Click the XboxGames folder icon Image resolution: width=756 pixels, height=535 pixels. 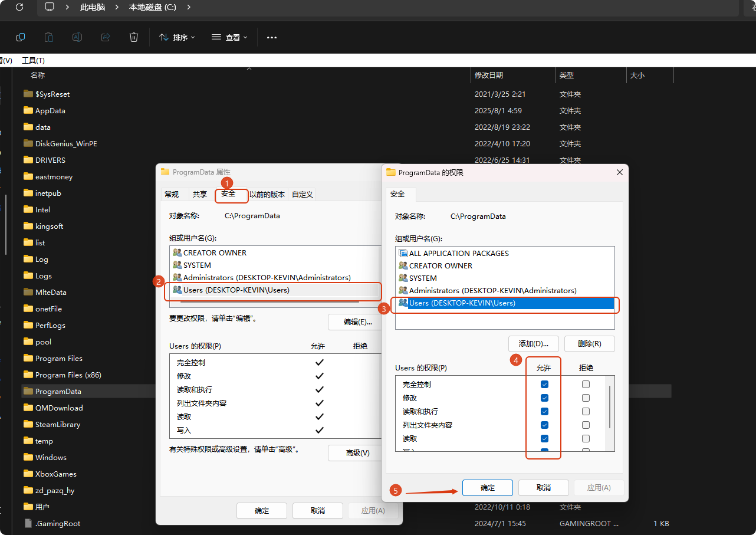28,474
